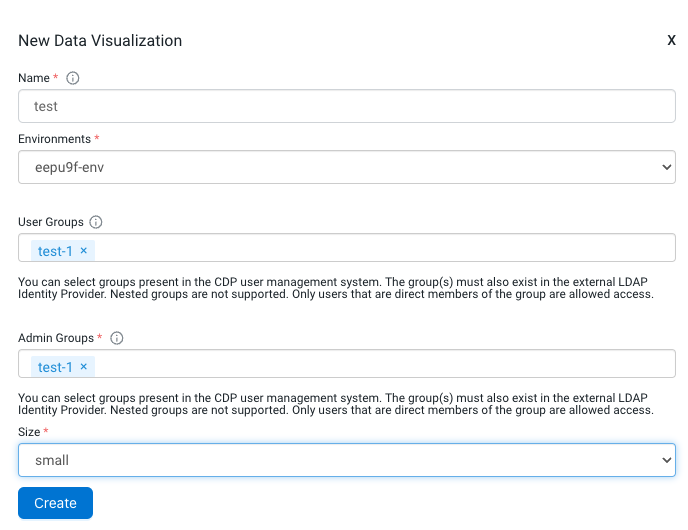Screen dimensions: 688x530
Task: Click empty area of Admin Groups field
Action: tap(380, 365)
